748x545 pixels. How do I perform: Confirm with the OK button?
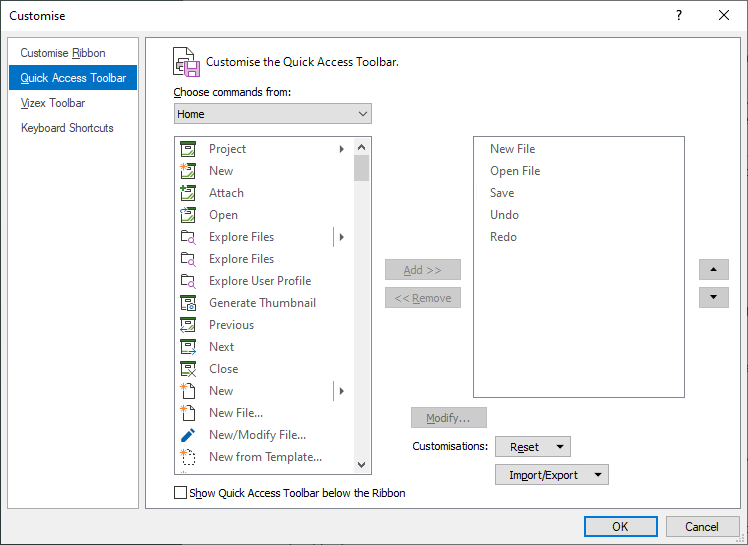point(621,526)
